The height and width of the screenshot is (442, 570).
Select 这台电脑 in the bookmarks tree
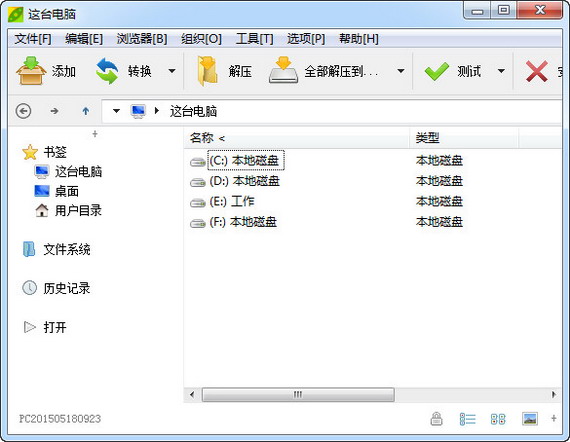point(79,172)
